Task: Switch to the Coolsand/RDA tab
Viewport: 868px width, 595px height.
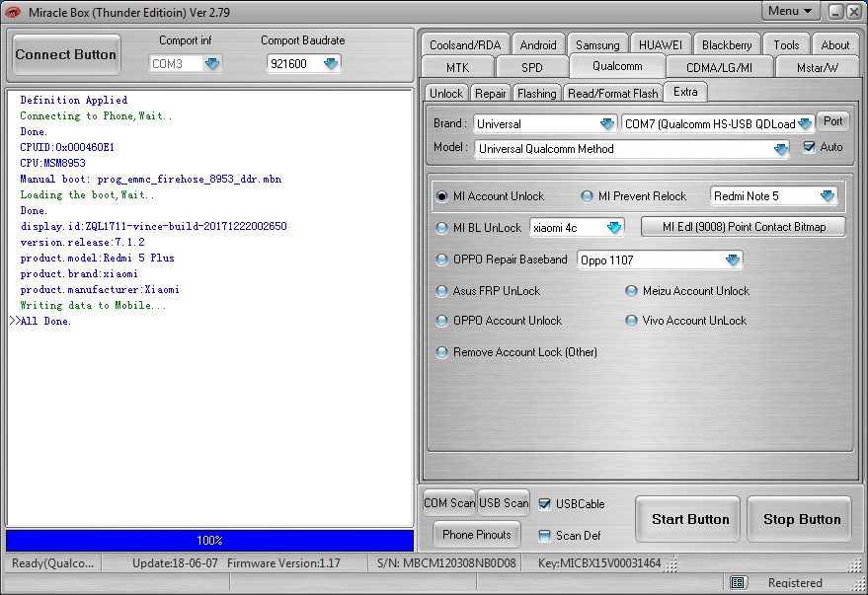Action: (465, 44)
